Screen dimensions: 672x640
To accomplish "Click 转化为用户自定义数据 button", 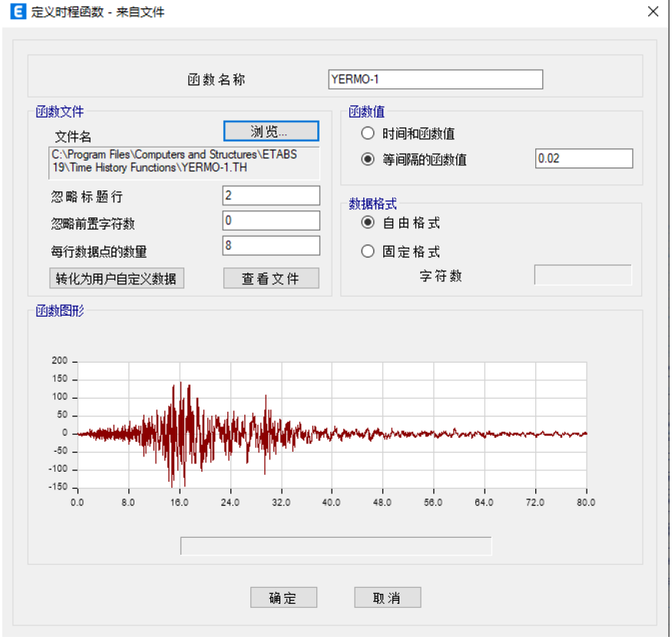I will point(116,278).
